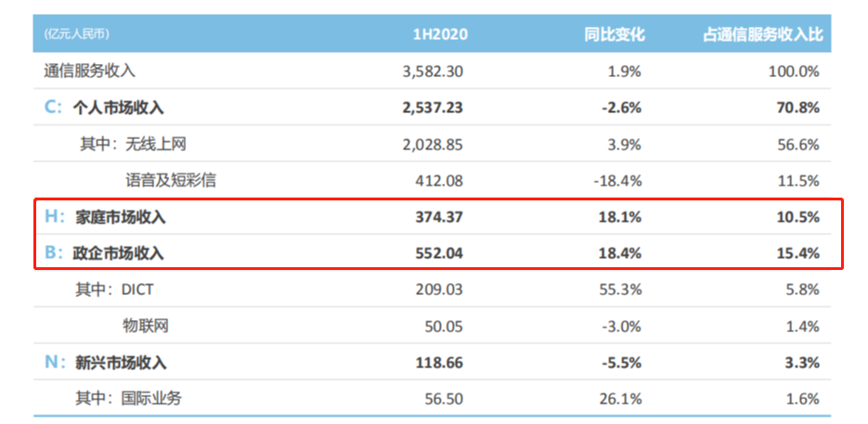Click the "同比变化" column header
The width and height of the screenshot is (868, 424).
point(614,34)
